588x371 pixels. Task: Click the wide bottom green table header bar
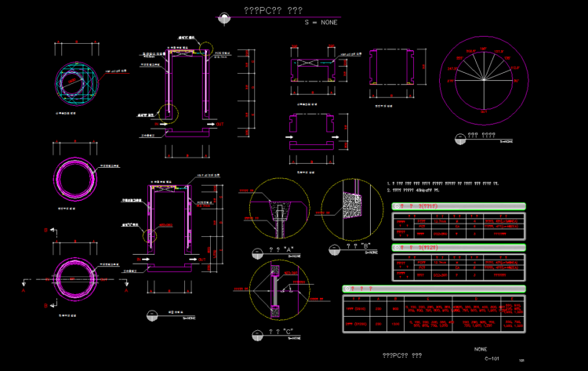pos(434,289)
